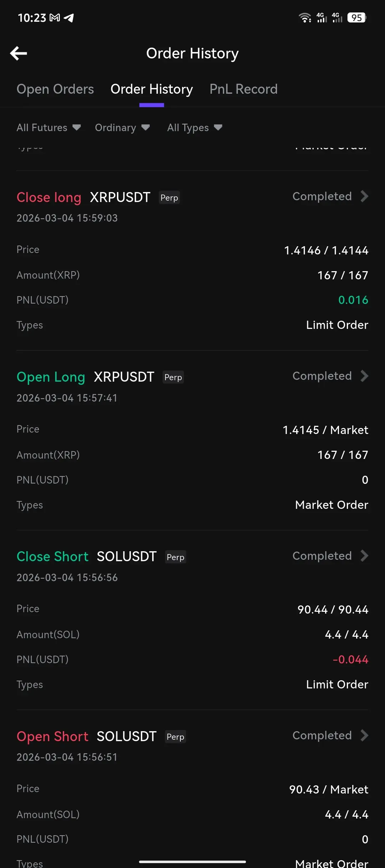Tap Completed status on Close Short SOLUSDT
Image resolution: width=385 pixels, height=868 pixels.
(x=322, y=556)
